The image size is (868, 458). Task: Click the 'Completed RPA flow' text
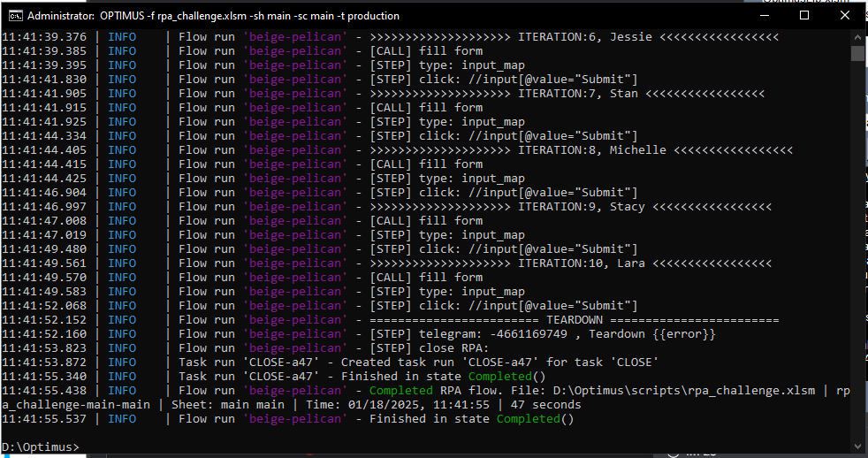coord(437,391)
